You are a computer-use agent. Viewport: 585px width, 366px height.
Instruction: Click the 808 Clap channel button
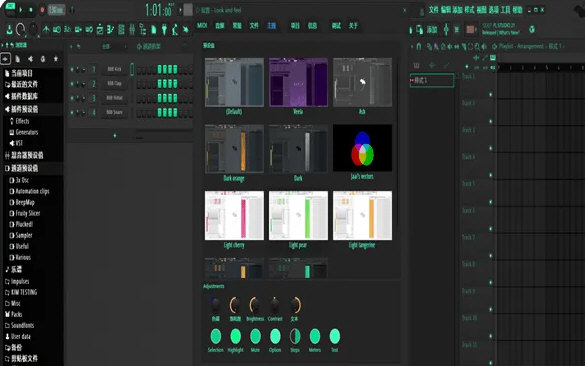pyautogui.click(x=115, y=84)
